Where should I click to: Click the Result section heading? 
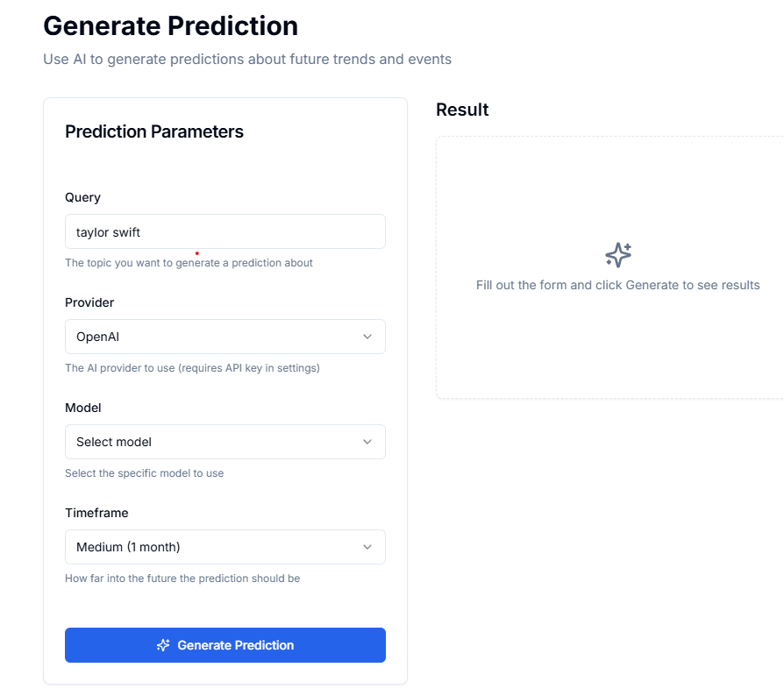click(x=460, y=109)
